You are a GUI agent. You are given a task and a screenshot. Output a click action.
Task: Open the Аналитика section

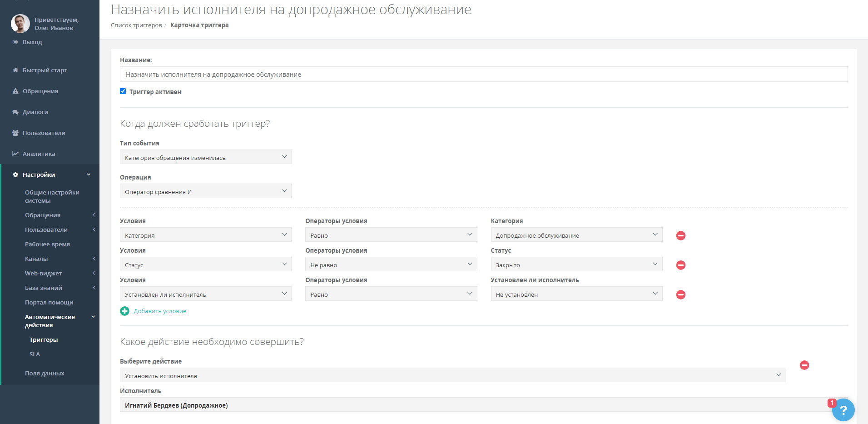click(39, 154)
